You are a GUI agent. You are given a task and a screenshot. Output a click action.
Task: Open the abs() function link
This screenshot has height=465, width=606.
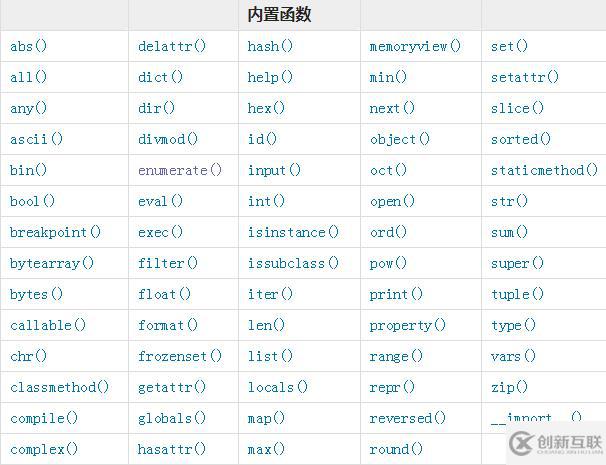coord(29,46)
